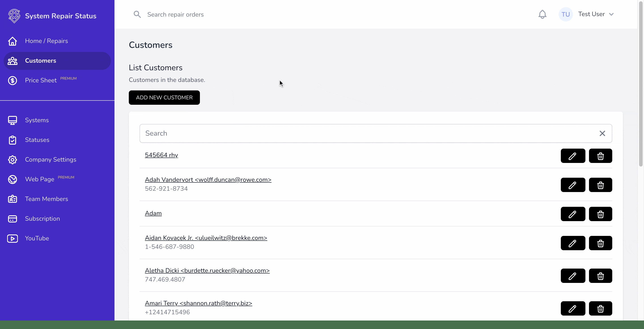This screenshot has height=329, width=644.
Task: Open the Amari Terry customer link
Action: point(199,303)
